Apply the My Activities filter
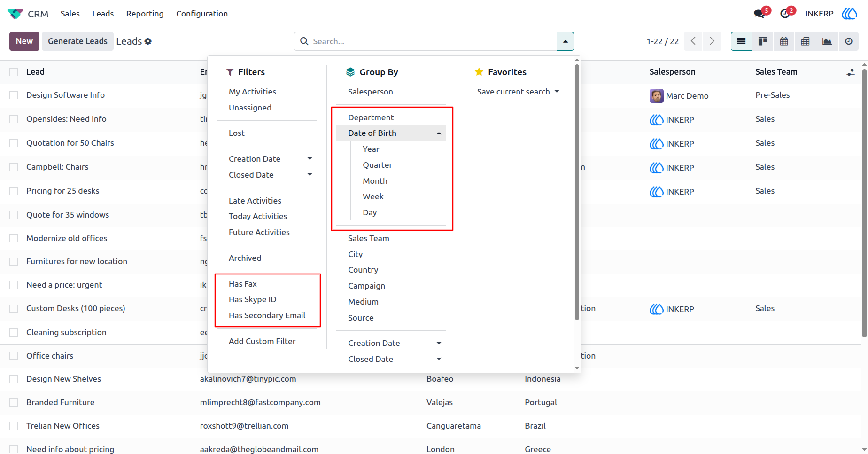 click(x=253, y=92)
